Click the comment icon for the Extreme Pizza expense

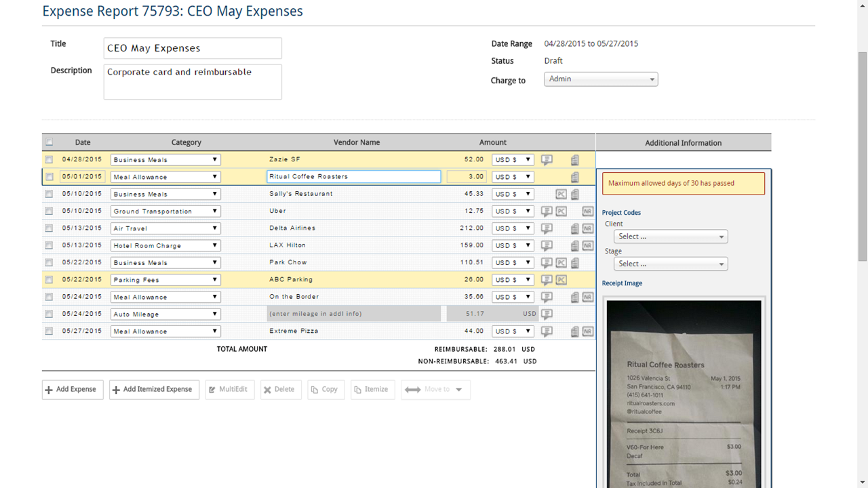pos(547,331)
